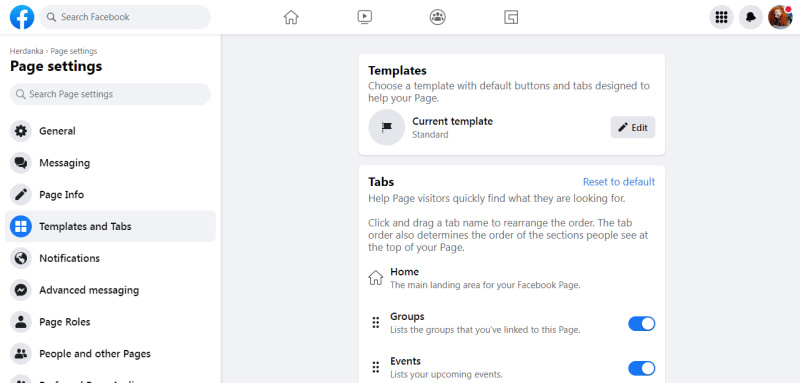Go to the Home feed icon

(x=291, y=17)
